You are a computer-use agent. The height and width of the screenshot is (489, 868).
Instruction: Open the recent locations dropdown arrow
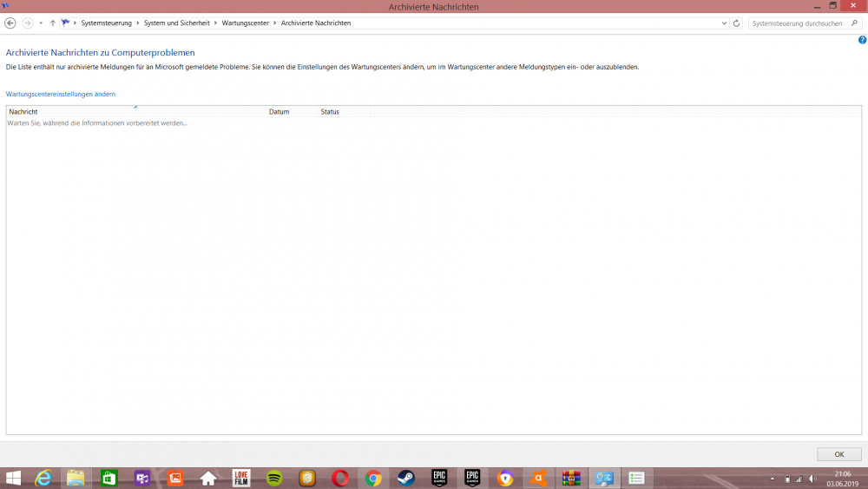point(41,23)
